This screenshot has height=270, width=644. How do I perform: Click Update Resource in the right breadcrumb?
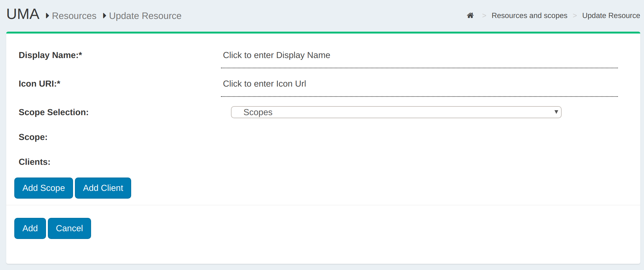point(611,16)
